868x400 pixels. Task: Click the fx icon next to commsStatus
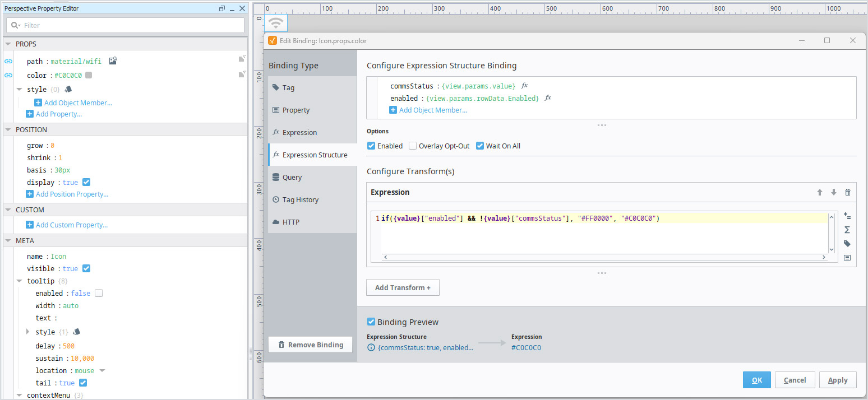click(x=524, y=86)
